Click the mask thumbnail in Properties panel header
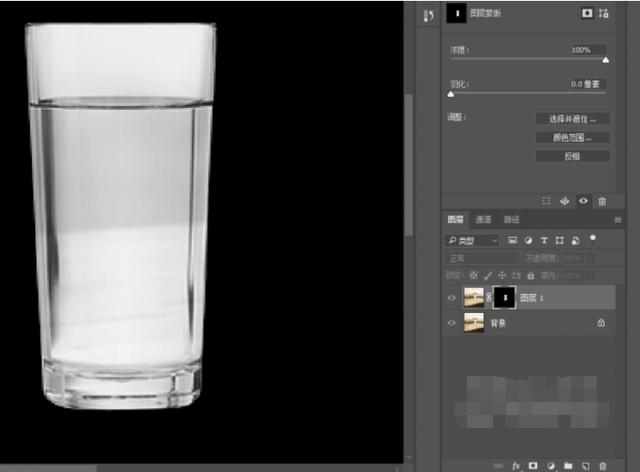This screenshot has width=640, height=472. [x=456, y=13]
